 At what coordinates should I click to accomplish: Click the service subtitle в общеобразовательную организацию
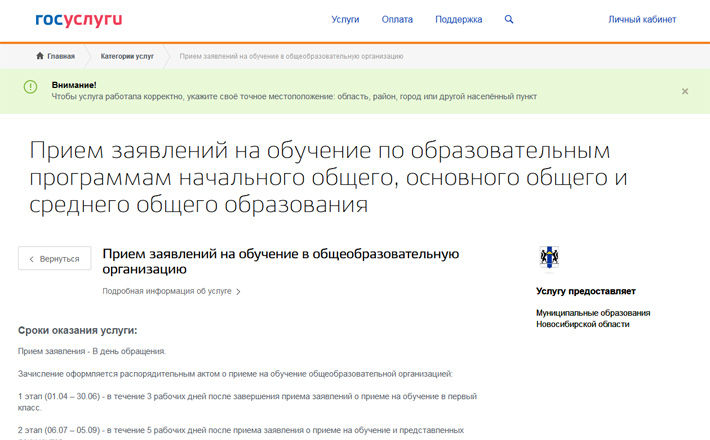click(281, 261)
